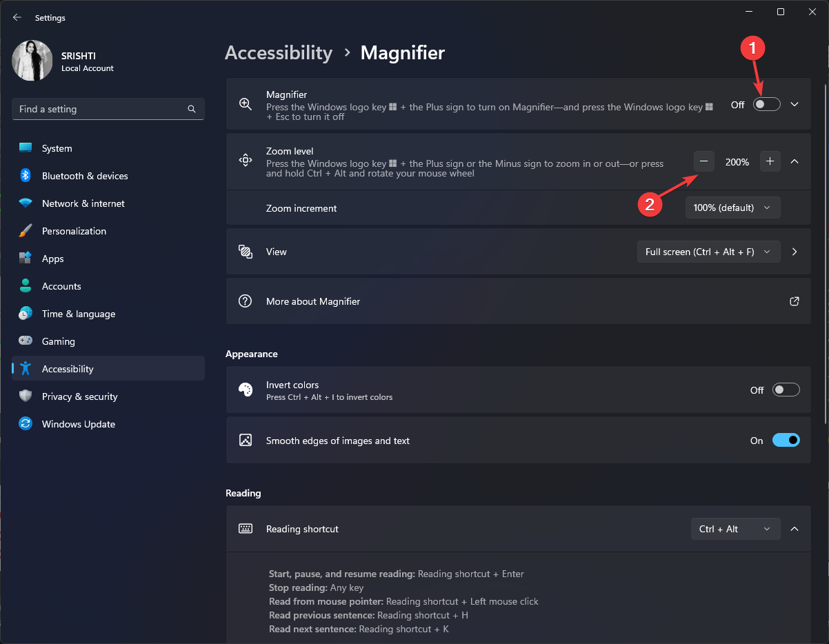The width and height of the screenshot is (829, 644).
Task: Collapse the Zoom level section chevron
Action: pyautogui.click(x=795, y=161)
